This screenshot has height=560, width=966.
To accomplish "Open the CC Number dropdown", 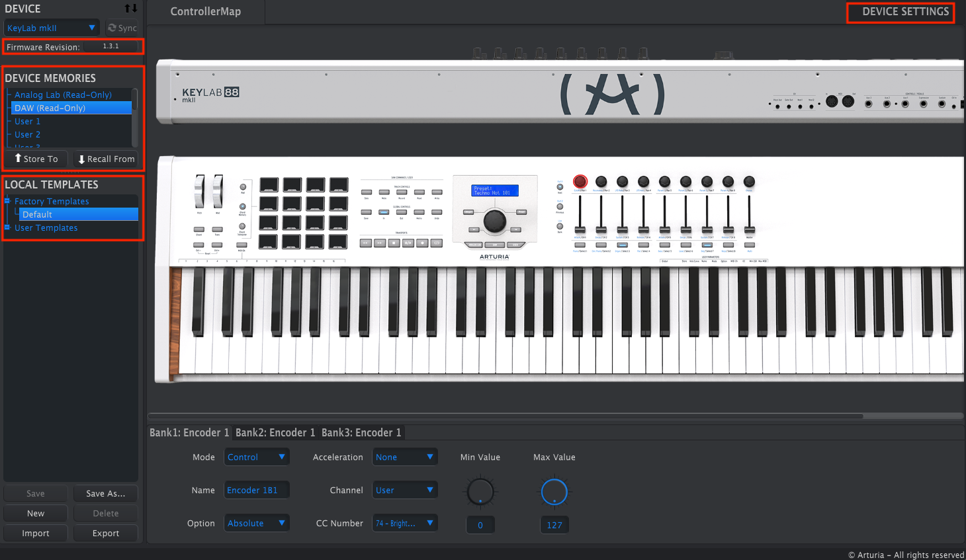I will [405, 522].
